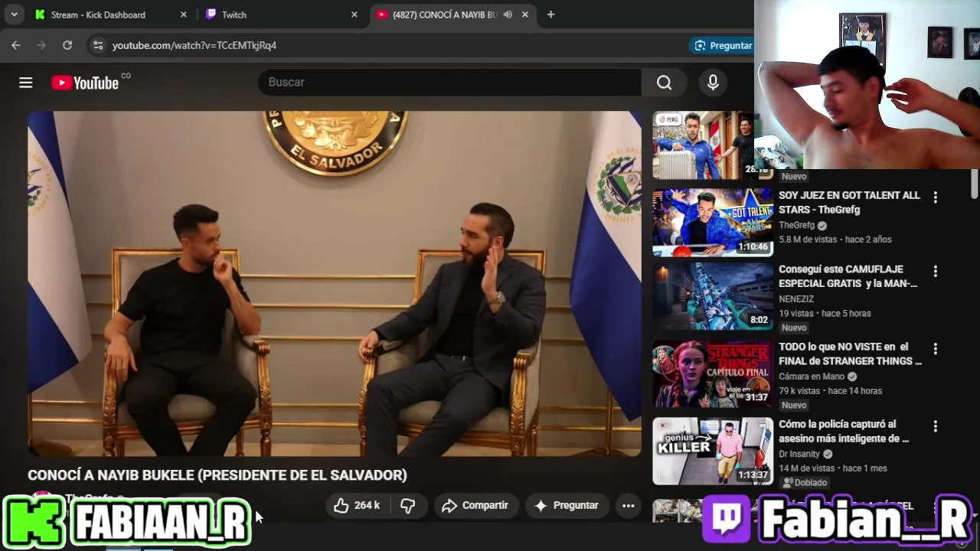Open more actions menu below the video

tap(628, 505)
